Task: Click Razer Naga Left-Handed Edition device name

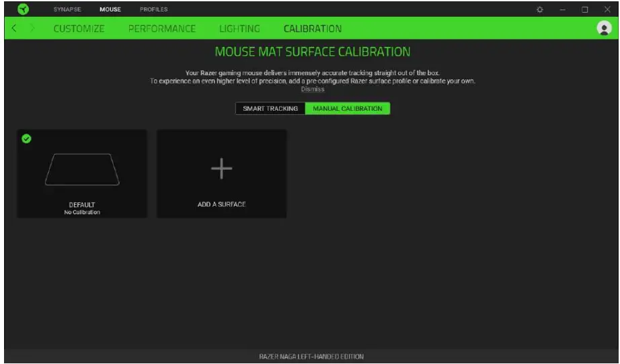Action: click(x=311, y=357)
